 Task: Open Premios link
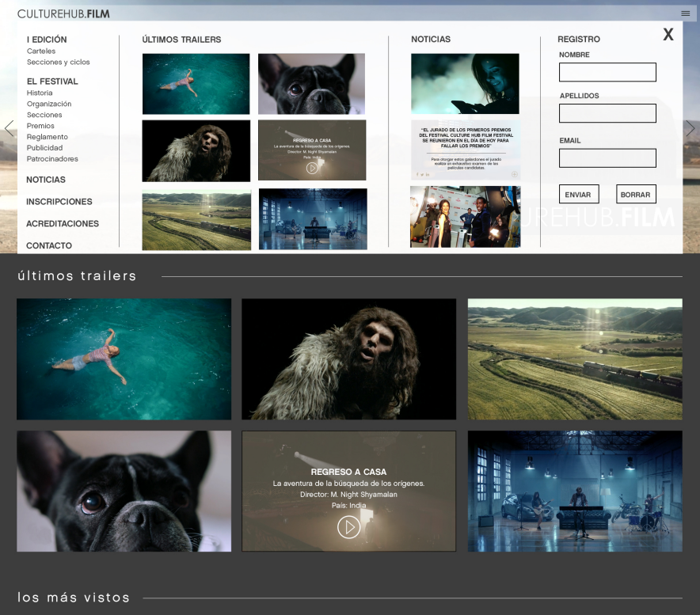pos(40,126)
